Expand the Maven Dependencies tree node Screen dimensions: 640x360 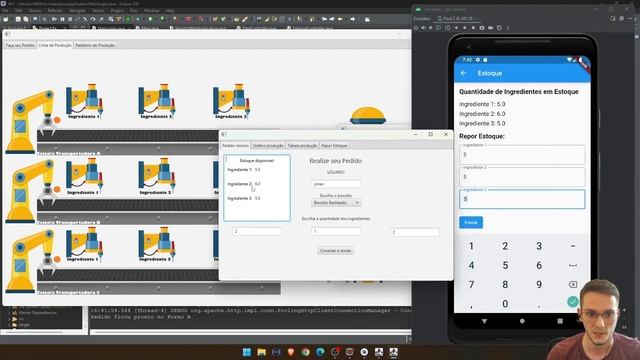coord(9,313)
